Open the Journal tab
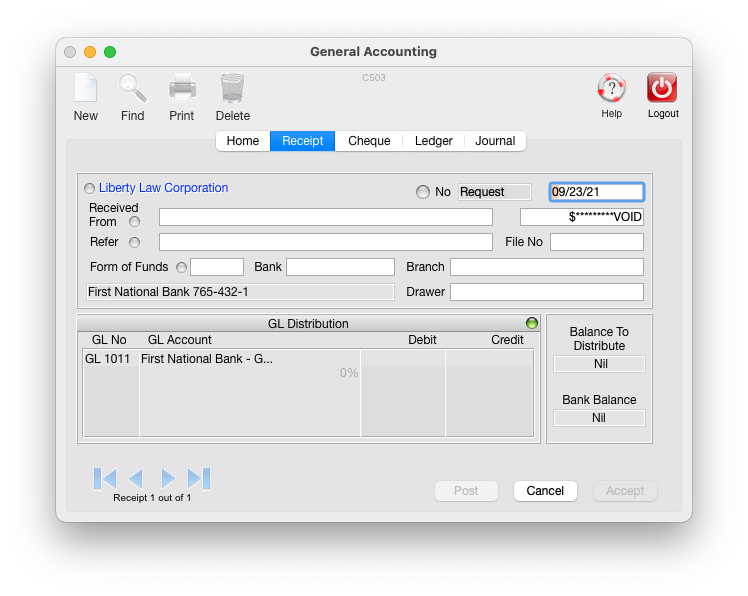The width and height of the screenshot is (748, 596). (x=495, y=141)
